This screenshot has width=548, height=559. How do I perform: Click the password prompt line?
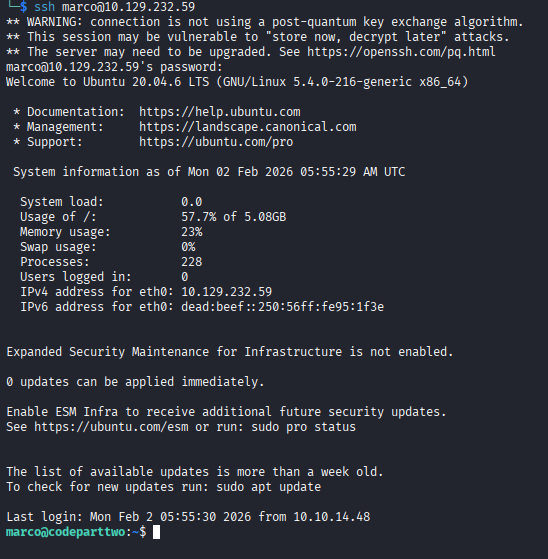114,67
